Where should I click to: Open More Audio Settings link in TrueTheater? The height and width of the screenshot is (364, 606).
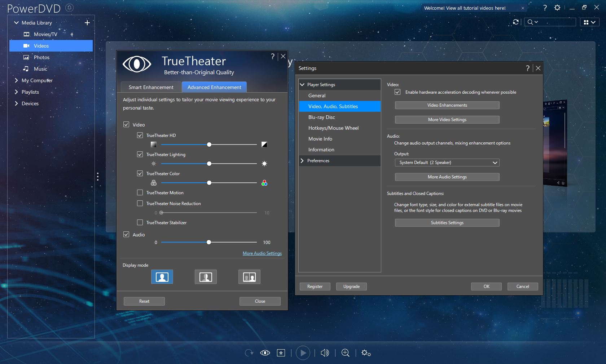[262, 253]
